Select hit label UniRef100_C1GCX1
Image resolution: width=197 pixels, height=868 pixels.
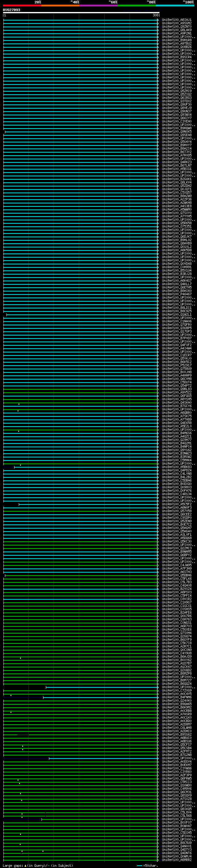pos(177,606)
